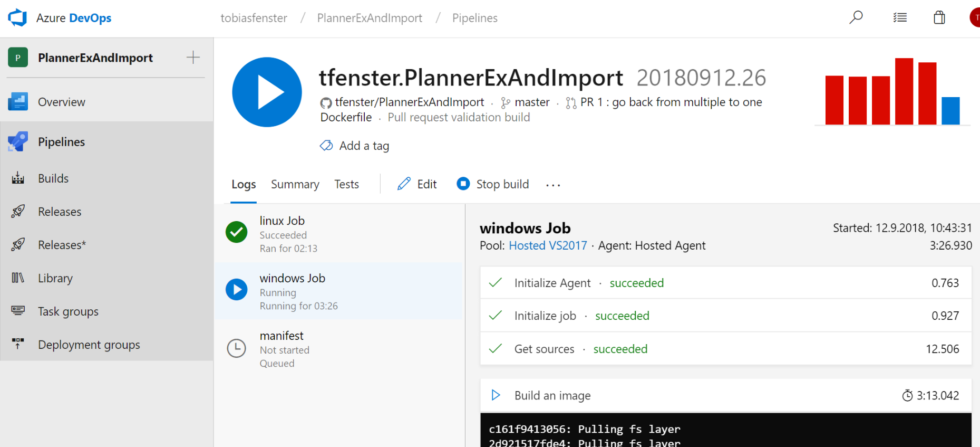This screenshot has width=980, height=447.
Task: Open the more actions ellipsis menu
Action: click(x=553, y=185)
